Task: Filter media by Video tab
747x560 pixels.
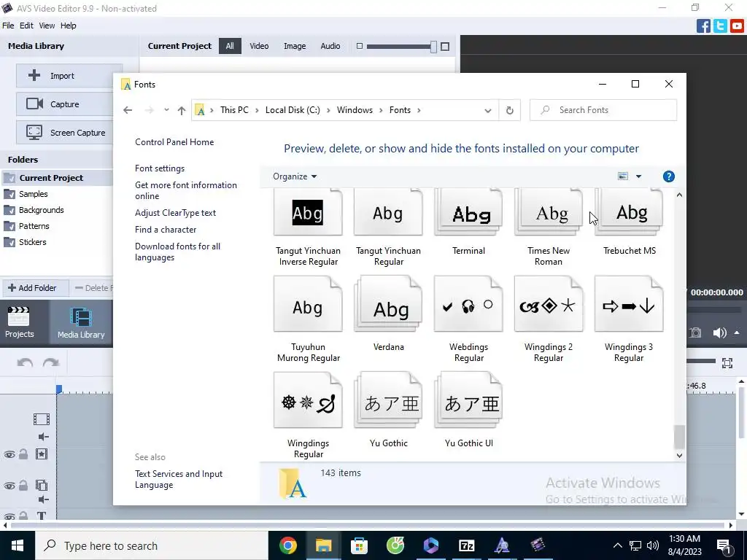Action: point(259,46)
